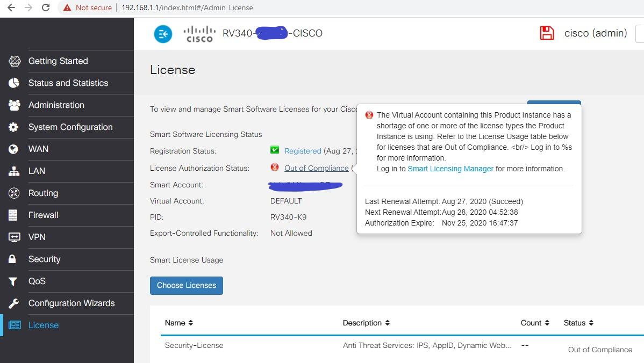Select the VPN lock icon in sidebar

pyautogui.click(x=15, y=237)
